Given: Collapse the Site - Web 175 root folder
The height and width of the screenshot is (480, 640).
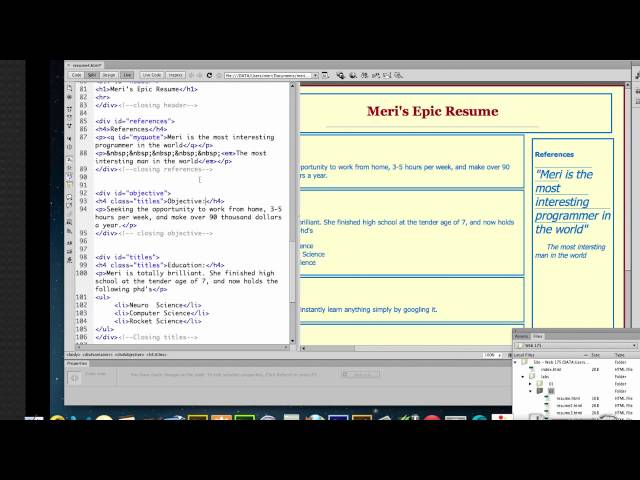Looking at the screenshot, I should (x=516, y=362).
